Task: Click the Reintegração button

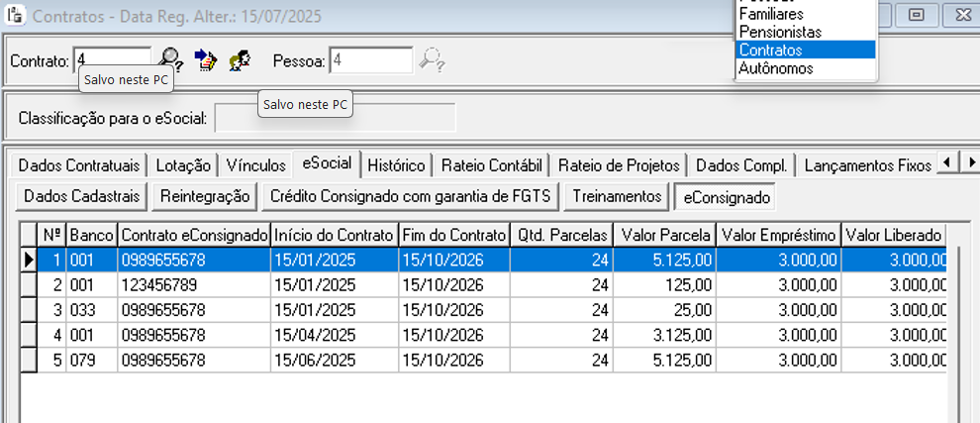Action: click(205, 197)
